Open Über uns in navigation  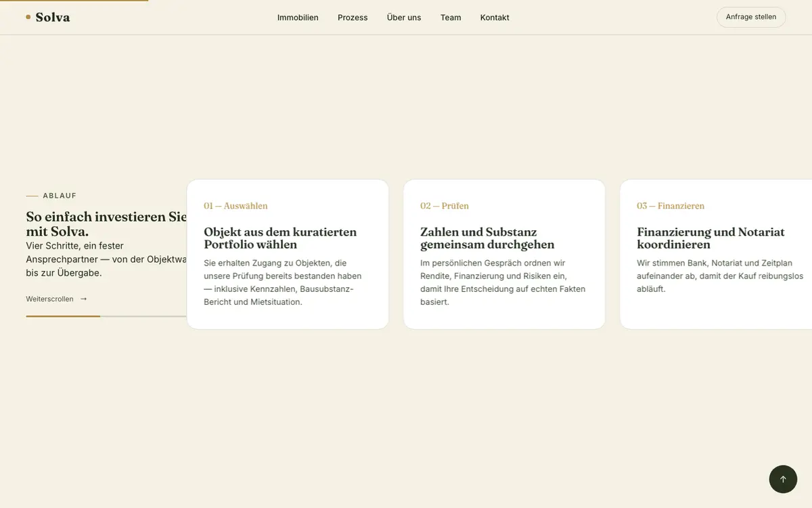[404, 18]
